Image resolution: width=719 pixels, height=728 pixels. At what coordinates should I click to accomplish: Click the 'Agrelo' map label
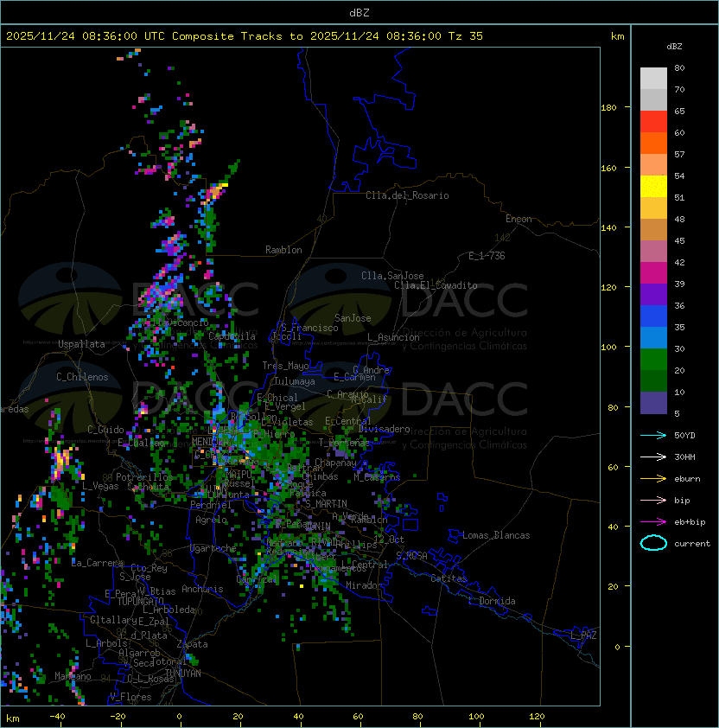211,520
